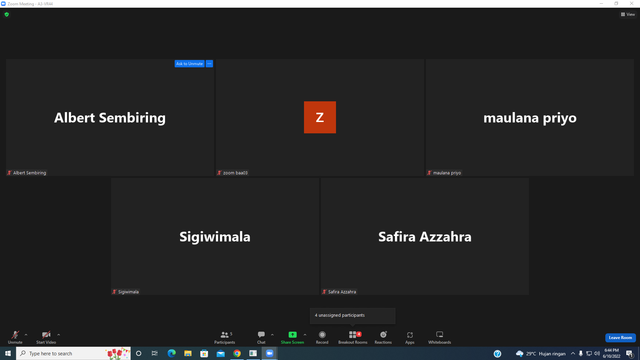The height and width of the screenshot is (360, 640).
Task: Select the Sigiwimala video tile
Action: coord(215,236)
